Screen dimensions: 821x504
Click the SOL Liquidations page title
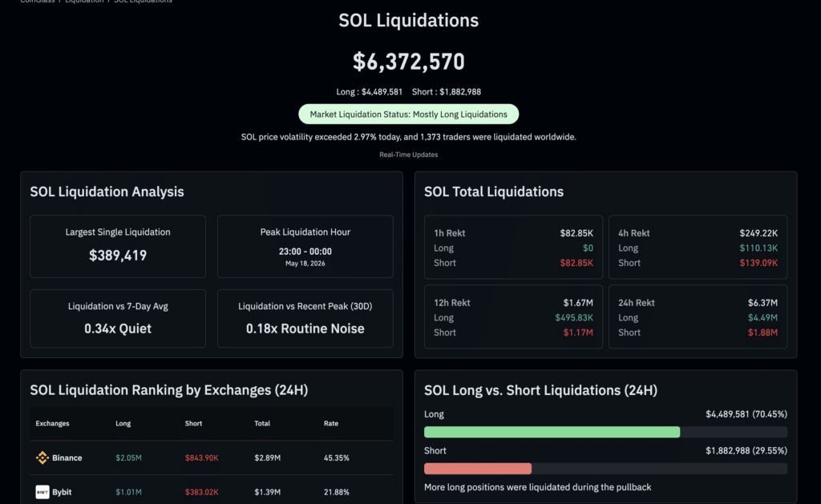point(408,20)
